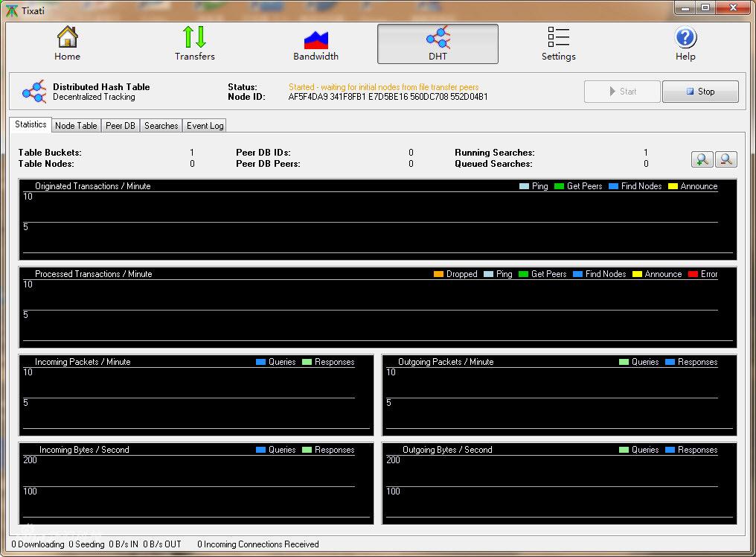Click 0 Incoming Connections Received status text

click(258, 544)
